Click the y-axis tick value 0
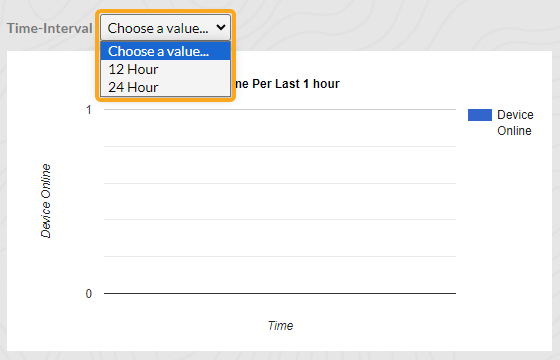The image size is (560, 360). pos(89,294)
